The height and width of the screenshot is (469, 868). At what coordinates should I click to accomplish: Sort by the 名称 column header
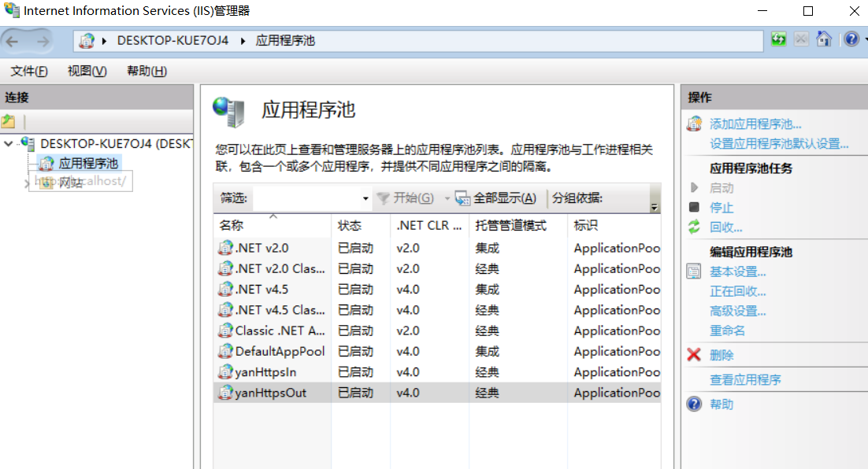click(x=273, y=225)
